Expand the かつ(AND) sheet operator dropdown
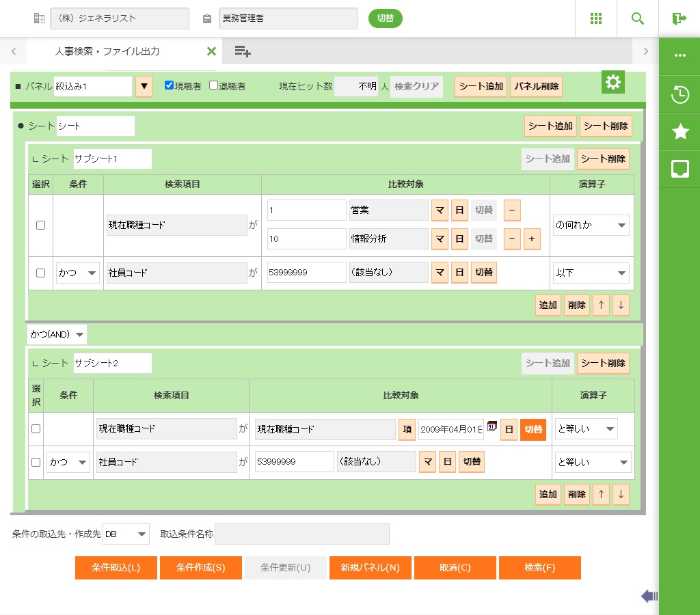This screenshot has height=615, width=700. coord(57,334)
